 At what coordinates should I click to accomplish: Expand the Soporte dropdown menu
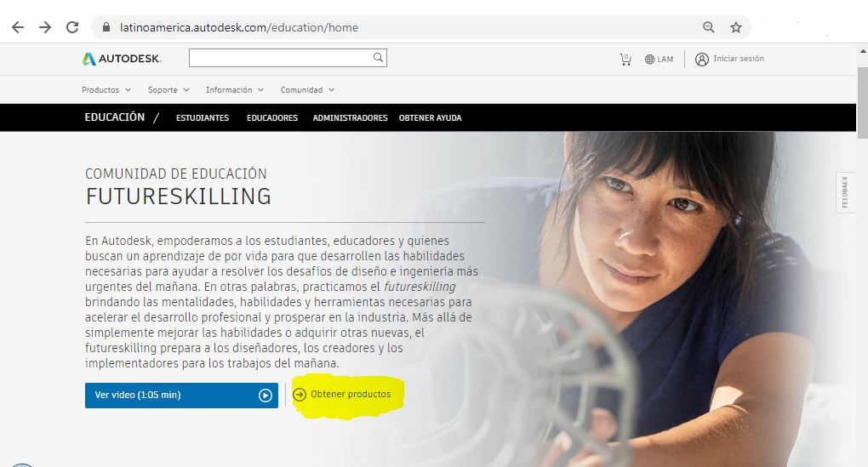click(168, 89)
